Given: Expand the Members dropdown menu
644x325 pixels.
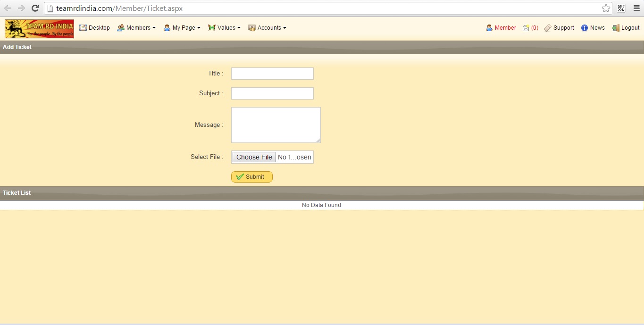Looking at the screenshot, I should (x=136, y=28).
